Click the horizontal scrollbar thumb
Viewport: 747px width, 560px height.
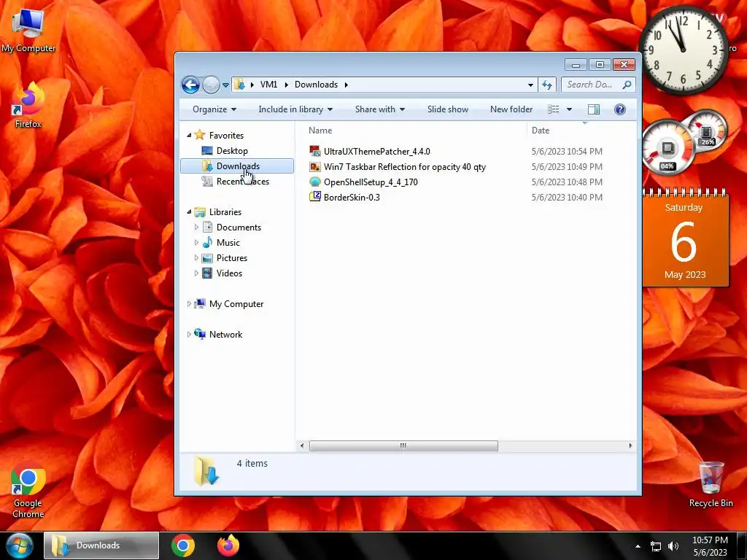(403, 446)
